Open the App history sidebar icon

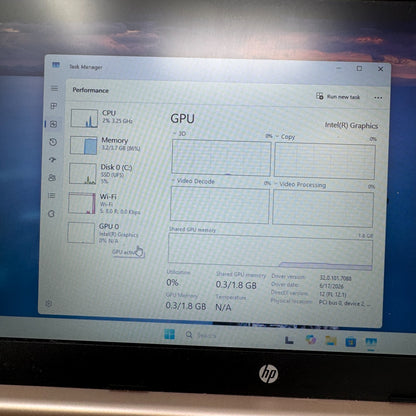(53, 142)
